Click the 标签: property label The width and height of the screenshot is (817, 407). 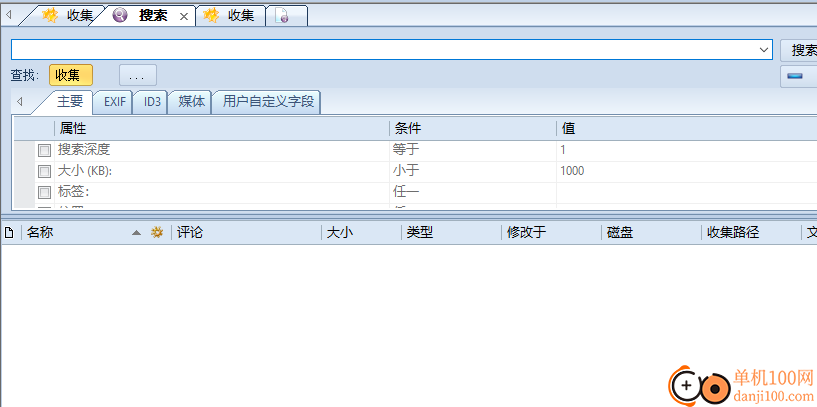[x=73, y=192]
